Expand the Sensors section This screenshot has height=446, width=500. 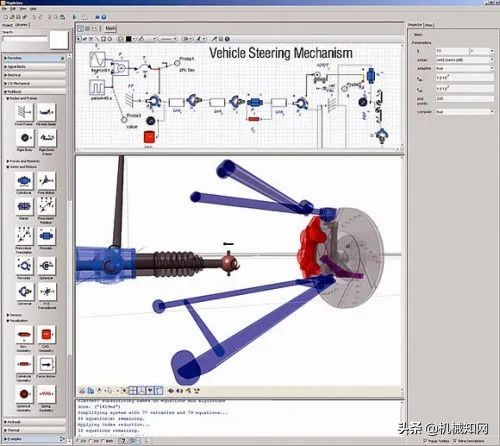[x=14, y=315]
